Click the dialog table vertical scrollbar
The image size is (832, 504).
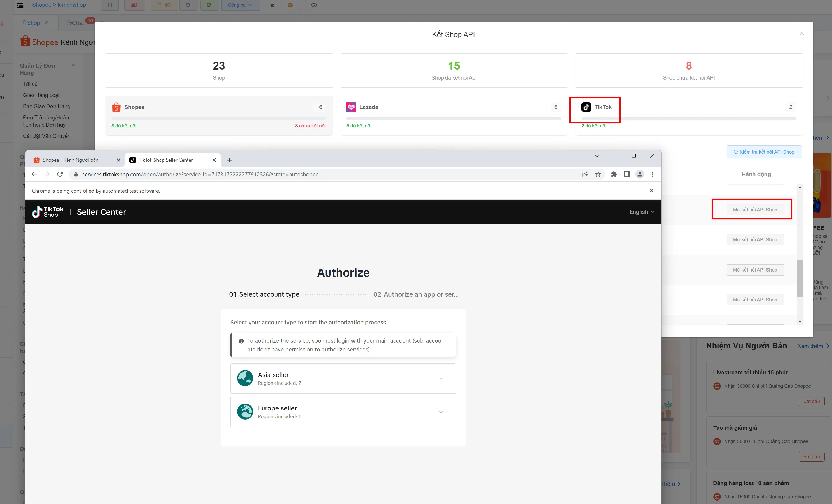(x=800, y=278)
